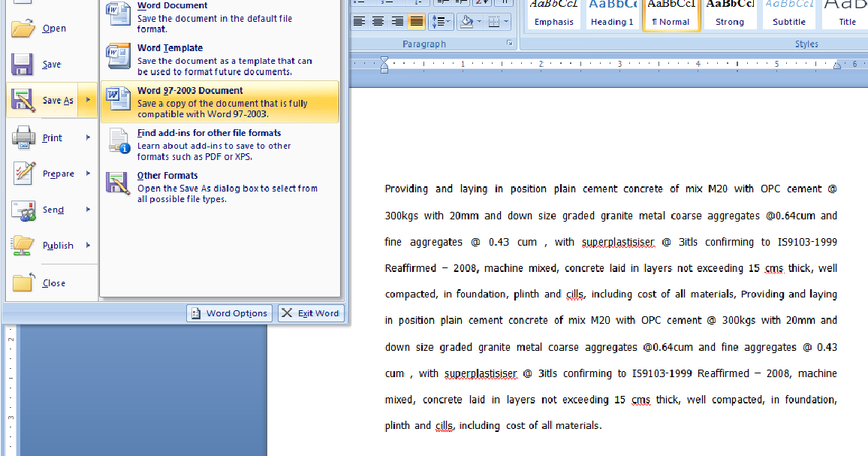
Task: Click the Word Options button
Action: point(230,313)
